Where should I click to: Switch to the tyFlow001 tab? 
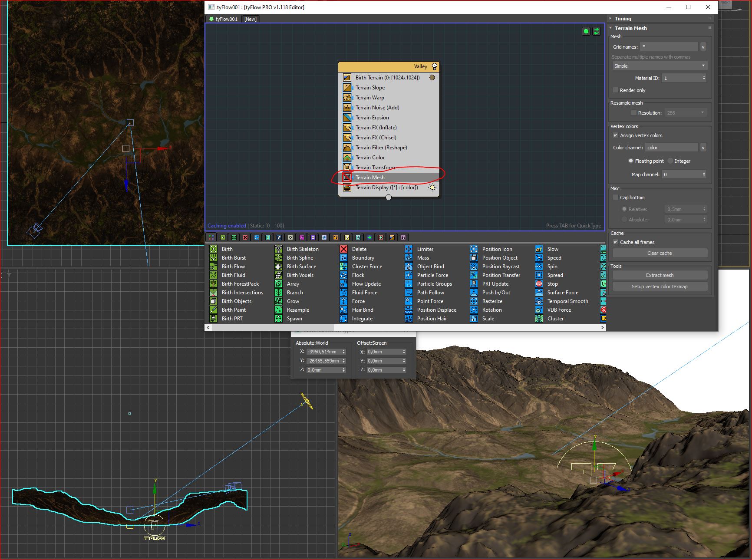(224, 19)
